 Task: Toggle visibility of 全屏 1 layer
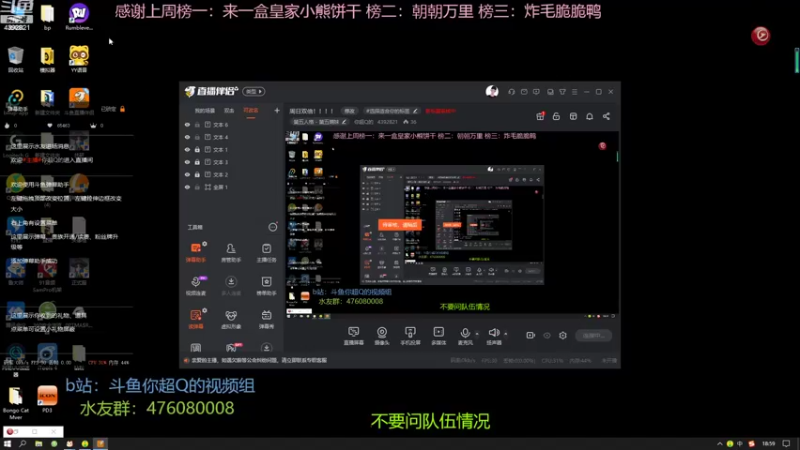tap(187, 187)
